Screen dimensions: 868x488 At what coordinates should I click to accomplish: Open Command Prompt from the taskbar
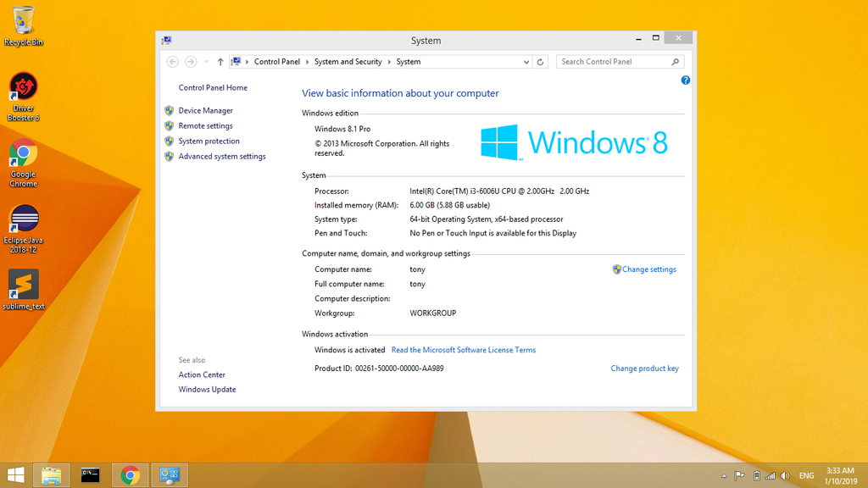click(90, 474)
